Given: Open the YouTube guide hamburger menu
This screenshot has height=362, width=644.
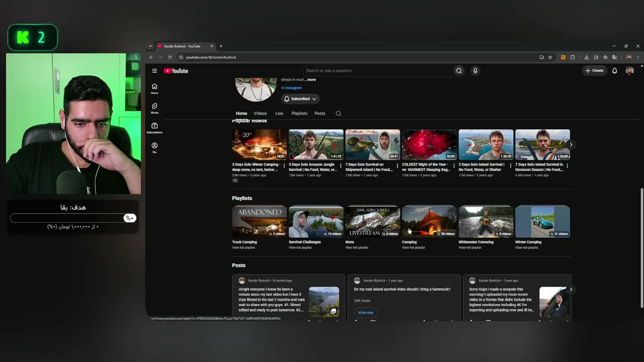Looking at the screenshot, I should click(154, 71).
